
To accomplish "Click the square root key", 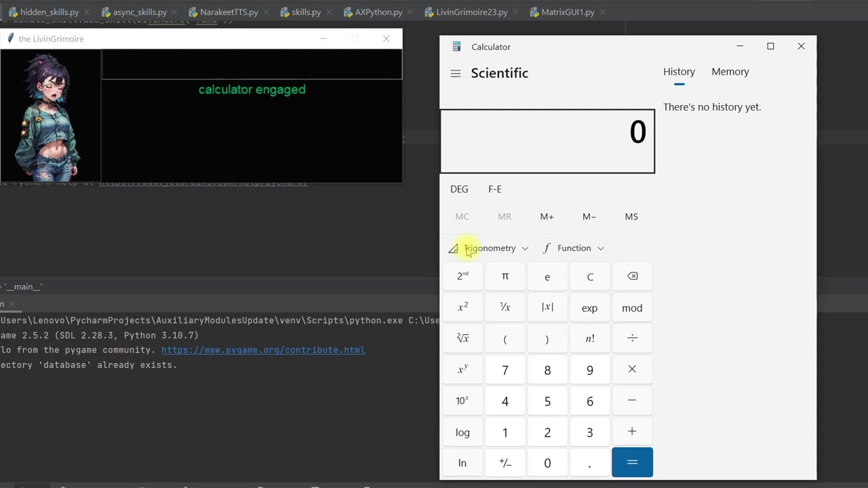I will 462,338.
